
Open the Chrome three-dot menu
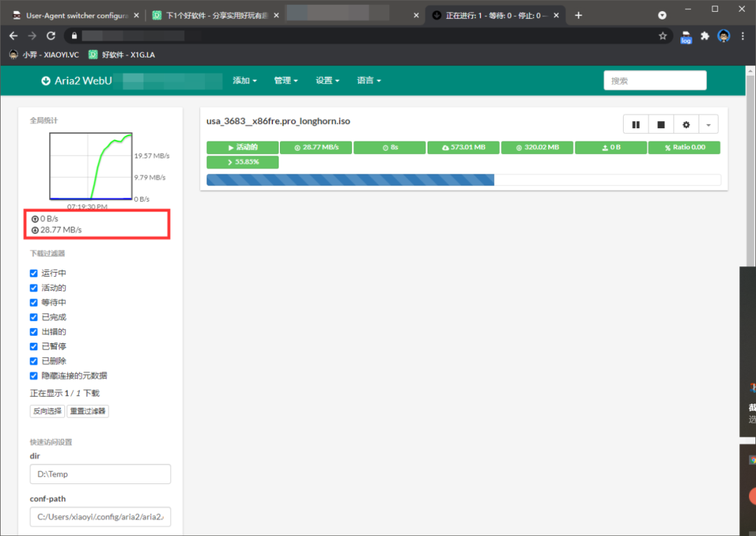coord(743,36)
